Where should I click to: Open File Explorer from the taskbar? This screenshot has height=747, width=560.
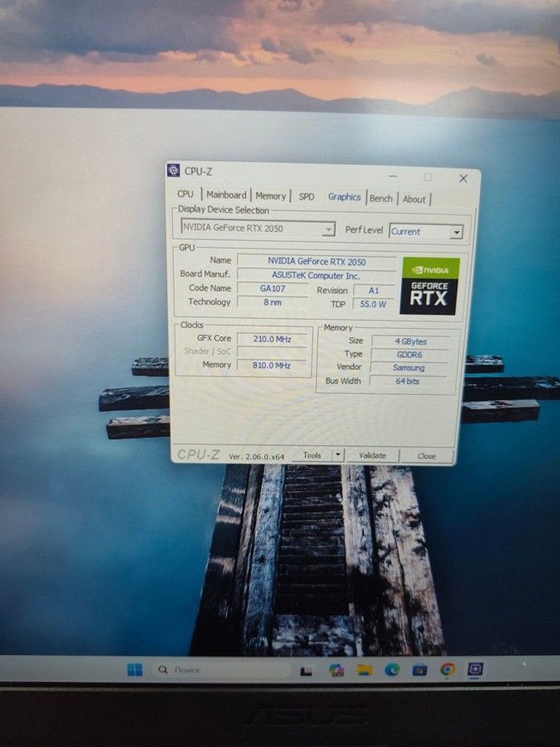(x=365, y=670)
